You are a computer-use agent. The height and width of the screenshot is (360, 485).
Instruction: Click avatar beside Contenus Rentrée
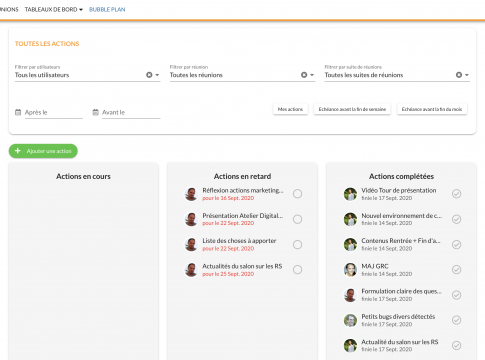coord(350,244)
